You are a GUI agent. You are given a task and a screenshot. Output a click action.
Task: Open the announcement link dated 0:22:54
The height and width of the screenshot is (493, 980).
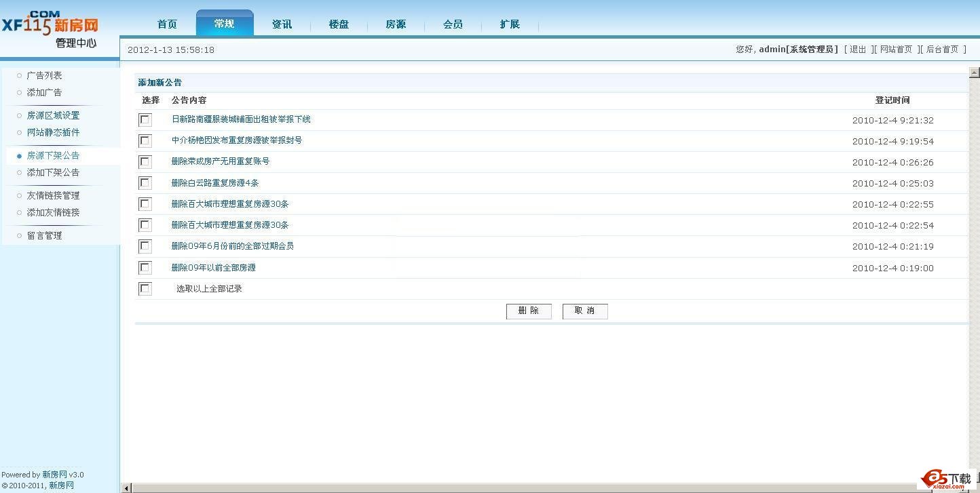230,225
